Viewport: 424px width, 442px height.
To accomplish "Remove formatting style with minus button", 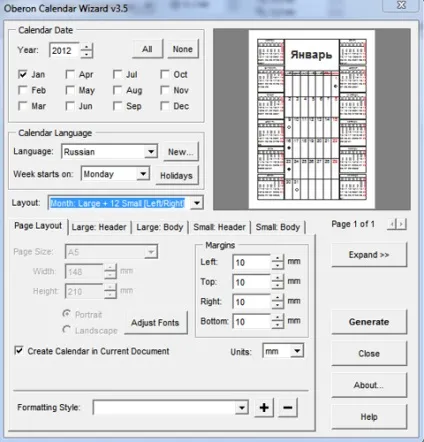I will click(x=287, y=407).
